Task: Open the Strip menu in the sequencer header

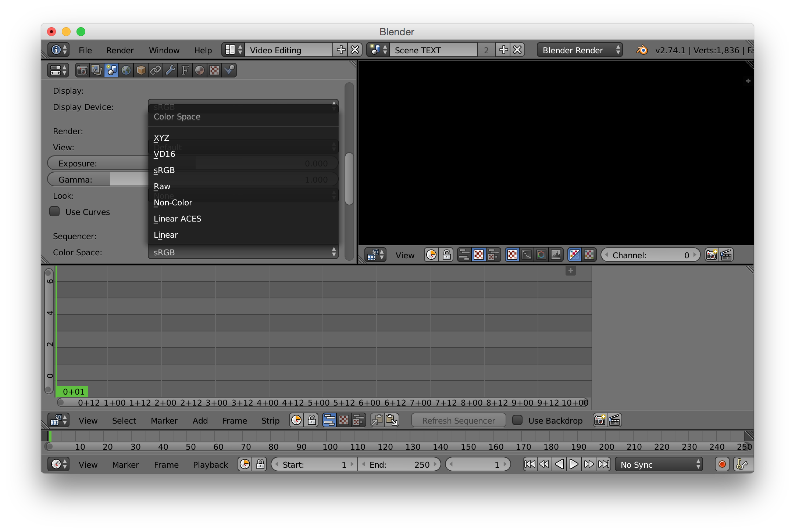Action: (270, 420)
